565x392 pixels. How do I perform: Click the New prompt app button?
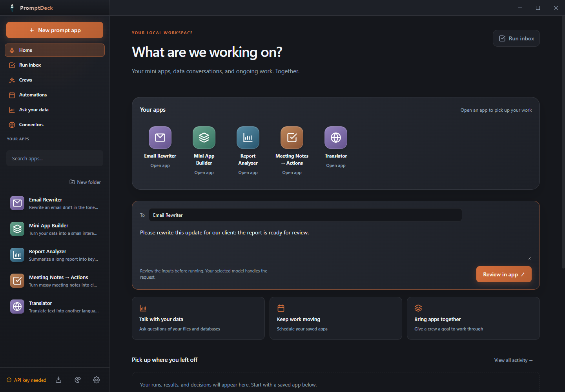[x=55, y=30]
